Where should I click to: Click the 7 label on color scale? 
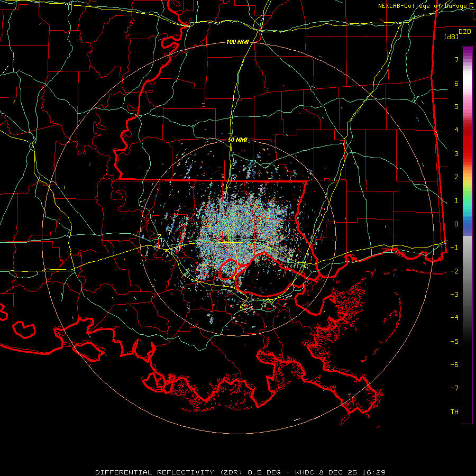coord(456,59)
